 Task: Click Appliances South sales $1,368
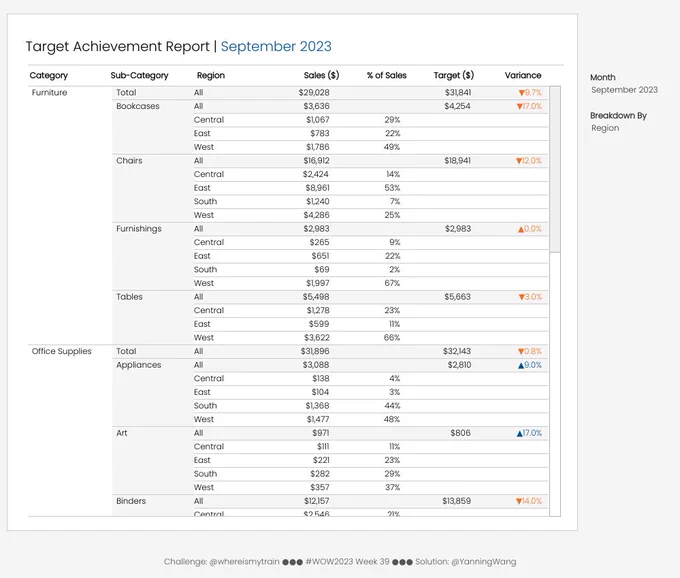coord(317,405)
